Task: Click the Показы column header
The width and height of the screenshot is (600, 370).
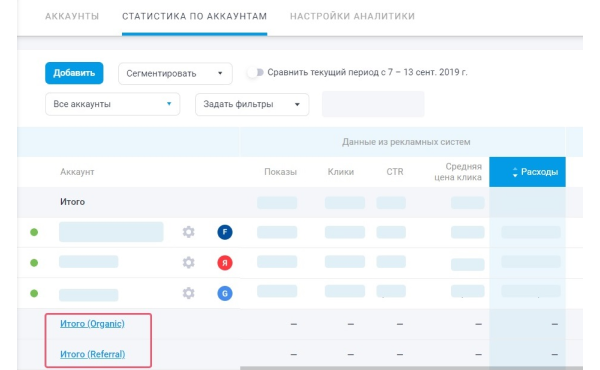Action: click(280, 172)
